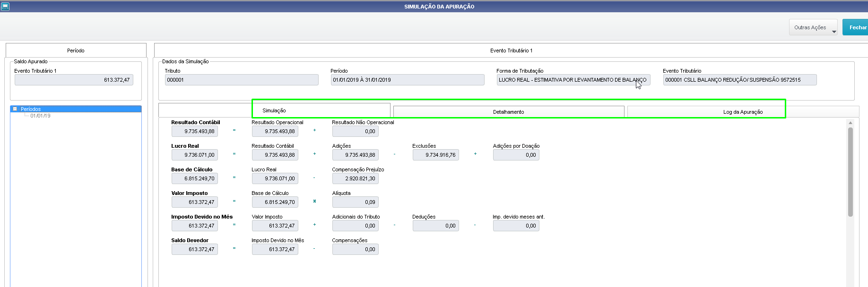This screenshot has width=868, height=287.
Task: Click the Deduções value field
Action: point(436,226)
